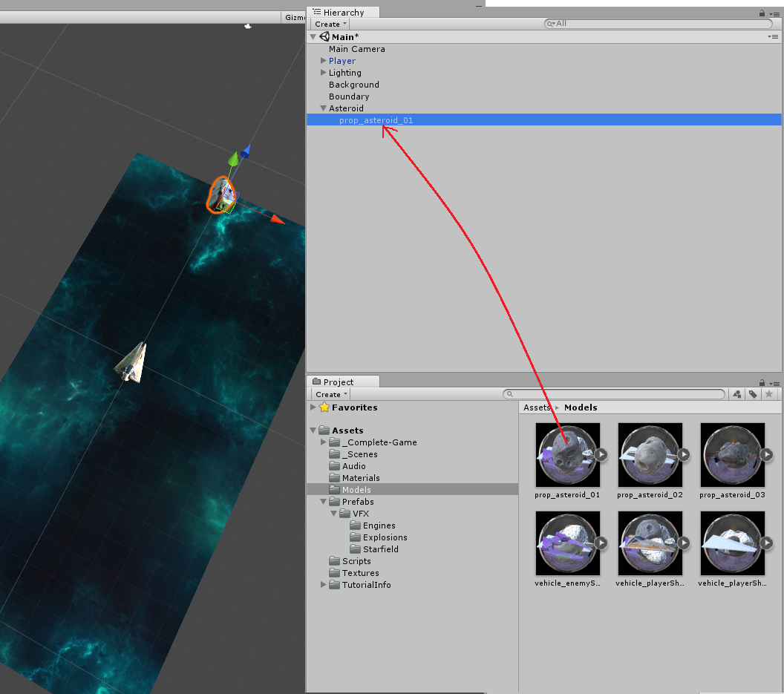Image resolution: width=784 pixels, height=694 pixels.
Task: Open the Create dropdown in the Hierarchy
Action: pos(329,23)
